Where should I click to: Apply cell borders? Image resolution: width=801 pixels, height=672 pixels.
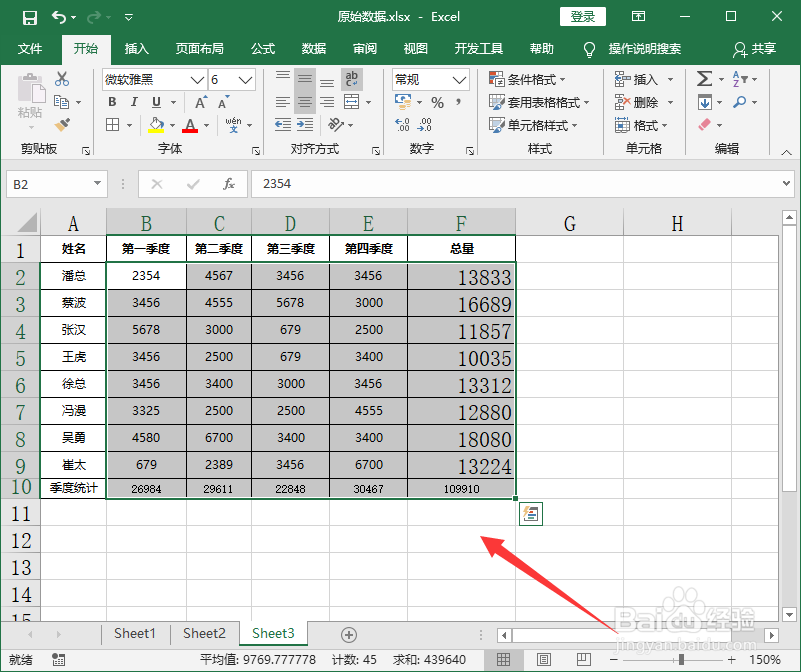click(x=112, y=125)
